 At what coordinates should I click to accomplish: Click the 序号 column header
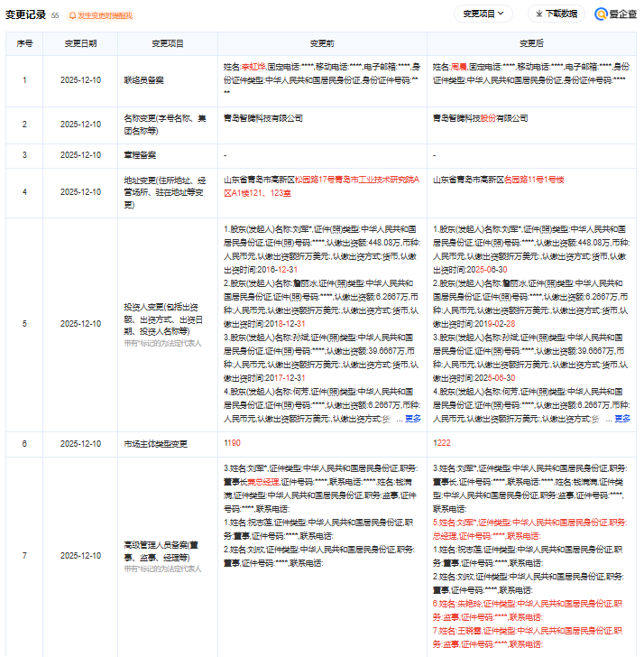point(24,43)
